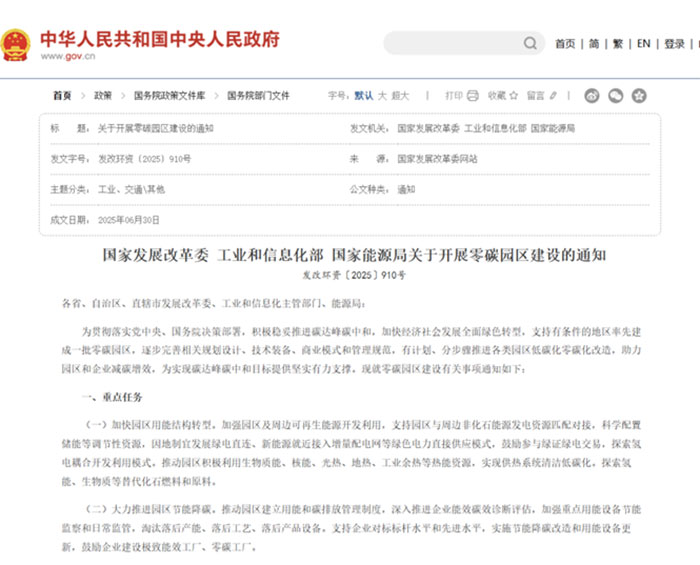Screen dimensions: 700x565
Task: Switch site language to EN
Action: click(x=644, y=44)
